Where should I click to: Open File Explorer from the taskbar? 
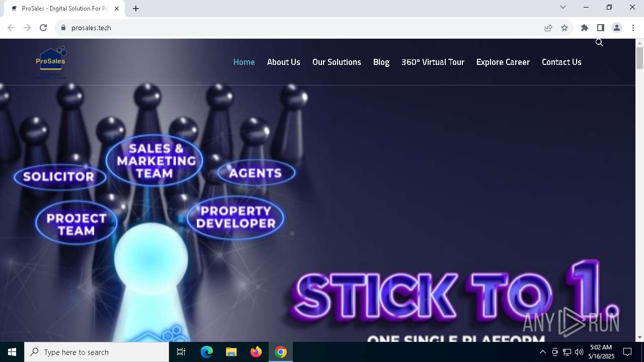tap(231, 352)
